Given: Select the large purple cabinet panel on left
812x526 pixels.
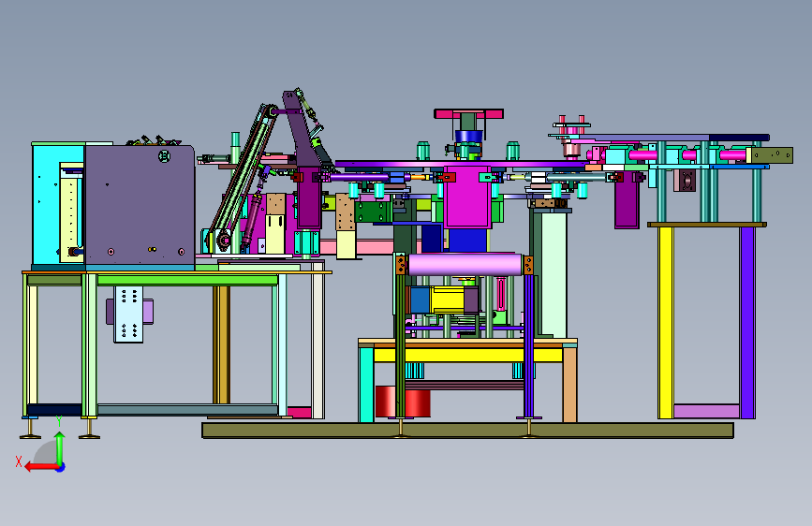Looking at the screenshot, I should coord(140,207).
